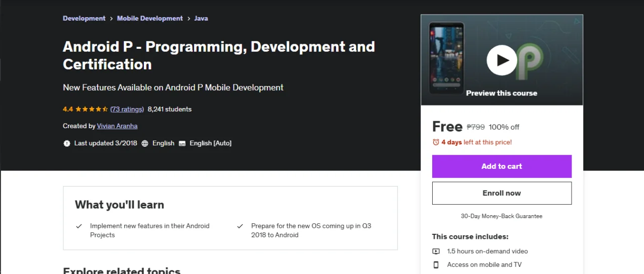Click the '4 days left at this price' text
Viewport: 644px width, 274px height.
click(476, 142)
